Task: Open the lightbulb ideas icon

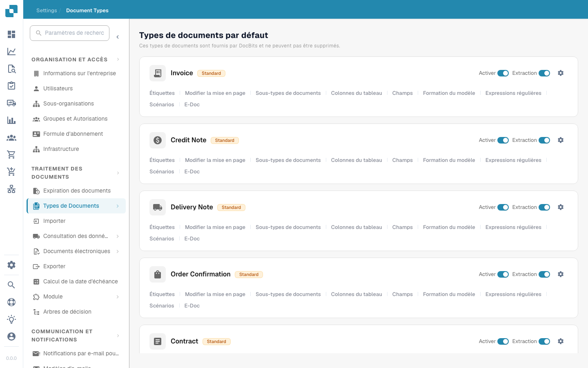Action: click(11, 319)
